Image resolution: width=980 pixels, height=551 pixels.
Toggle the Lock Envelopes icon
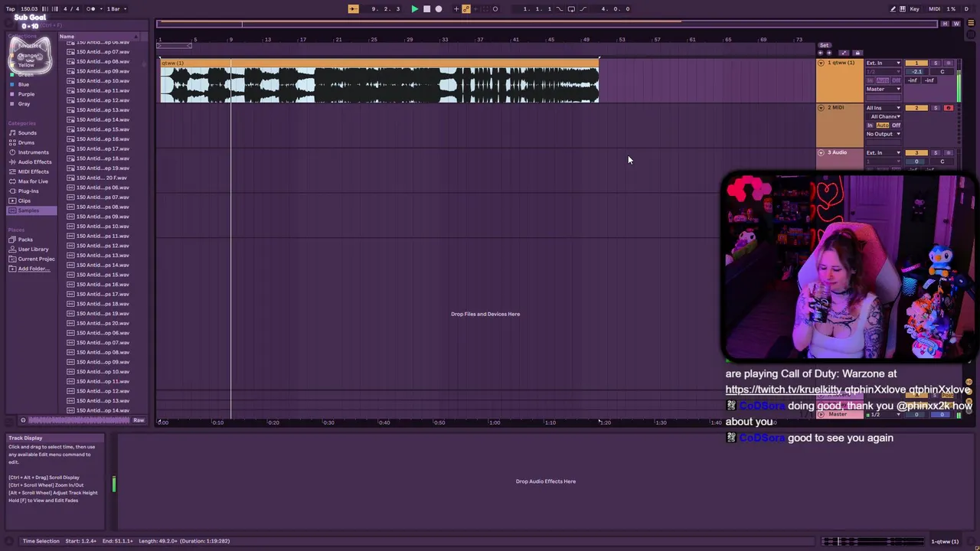point(857,53)
